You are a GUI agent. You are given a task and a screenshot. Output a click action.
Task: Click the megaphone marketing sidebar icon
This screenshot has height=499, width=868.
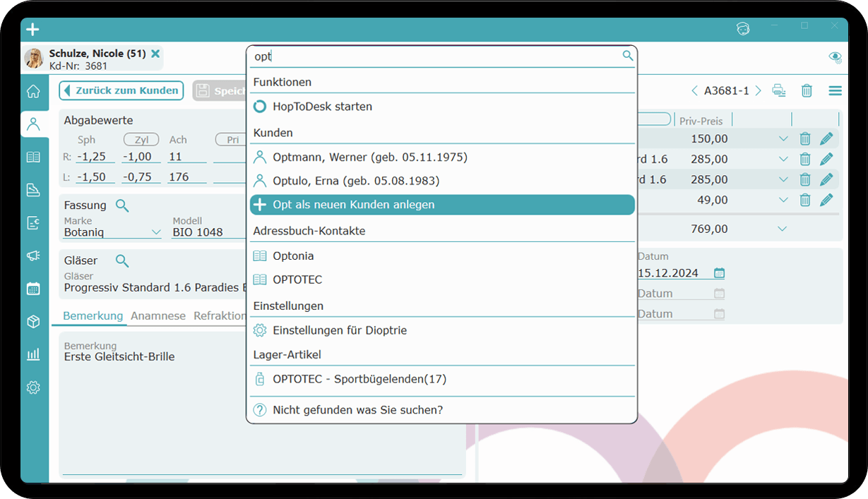coord(33,255)
